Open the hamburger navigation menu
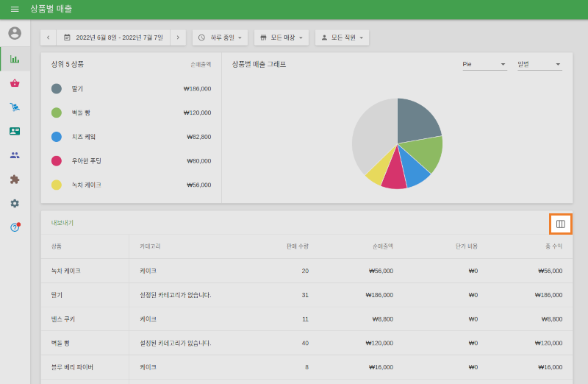 pos(15,9)
